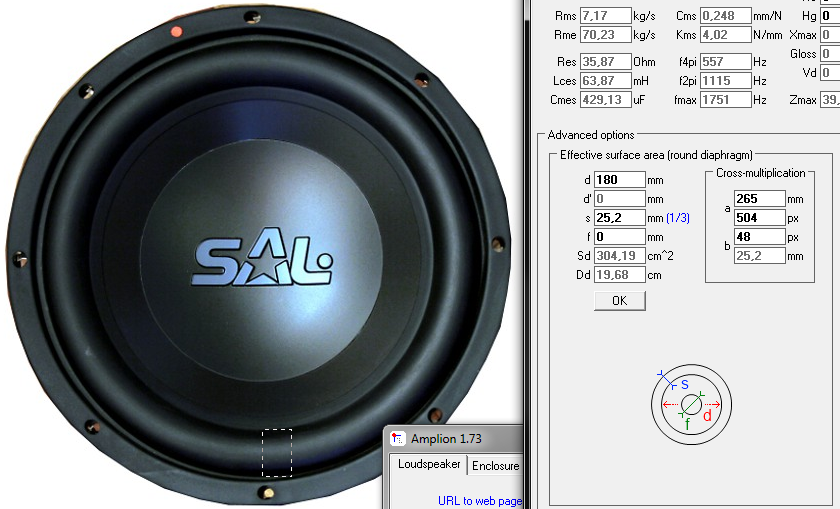This screenshot has height=509, width=840.
Task: Click the b pixel field showing 48
Action: [x=760, y=236]
